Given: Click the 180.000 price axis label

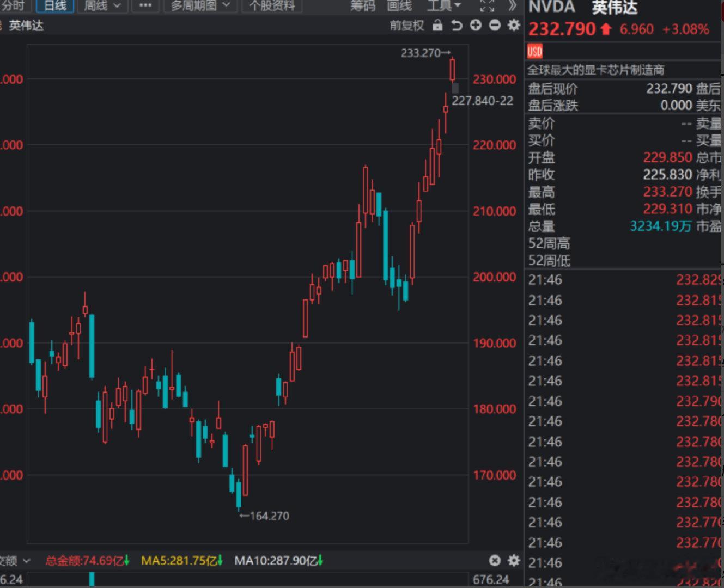Looking at the screenshot, I should pos(494,409).
